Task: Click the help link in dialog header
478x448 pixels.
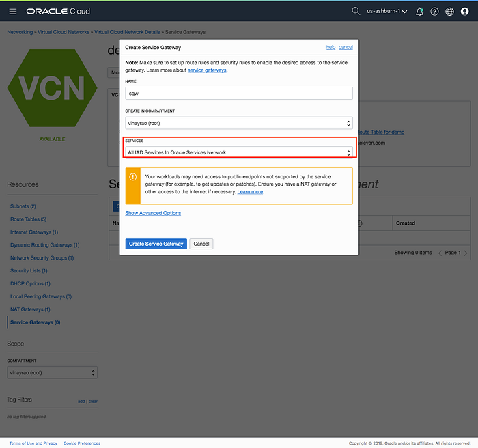Action: 331,47
